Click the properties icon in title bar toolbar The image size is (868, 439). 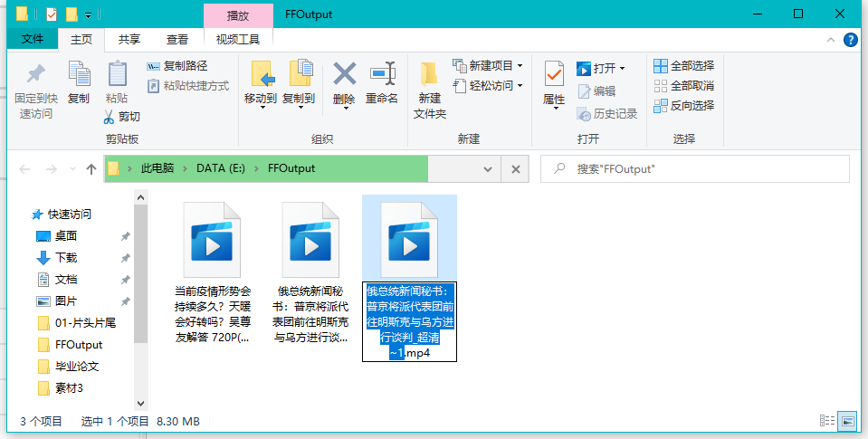tap(52, 14)
